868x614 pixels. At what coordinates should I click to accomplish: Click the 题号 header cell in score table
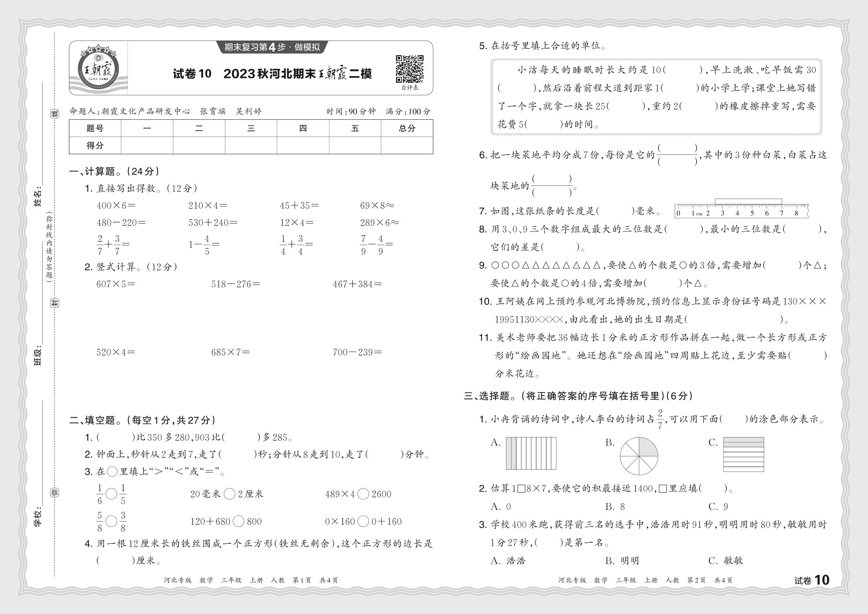click(x=95, y=128)
